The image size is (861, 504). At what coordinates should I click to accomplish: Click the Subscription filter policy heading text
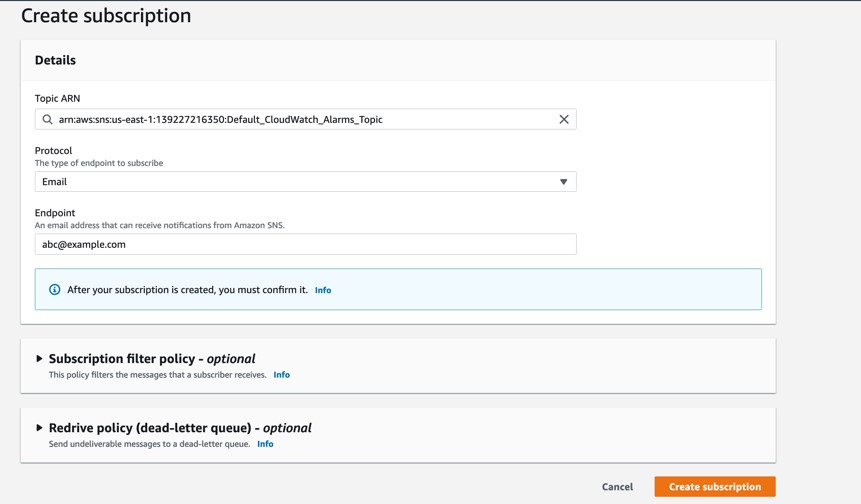coord(152,359)
